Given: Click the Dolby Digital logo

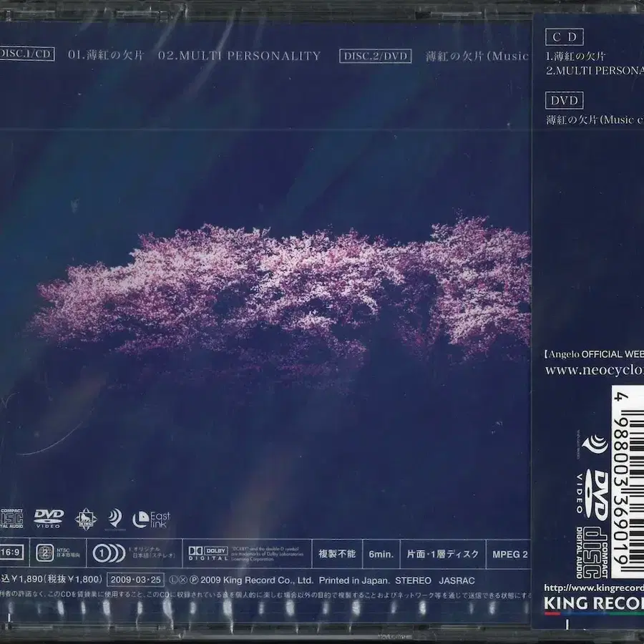Looking at the screenshot, I should click(x=208, y=553).
